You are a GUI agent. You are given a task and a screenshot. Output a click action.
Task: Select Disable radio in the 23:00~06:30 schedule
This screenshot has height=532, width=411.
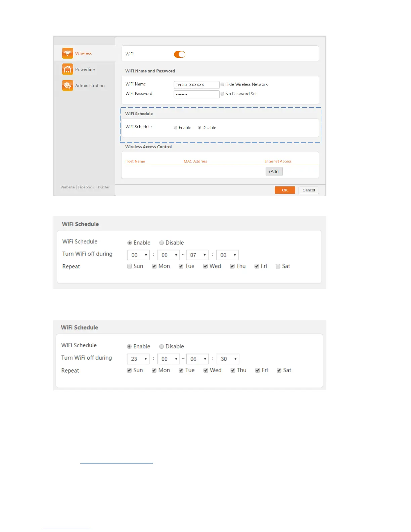(162, 347)
